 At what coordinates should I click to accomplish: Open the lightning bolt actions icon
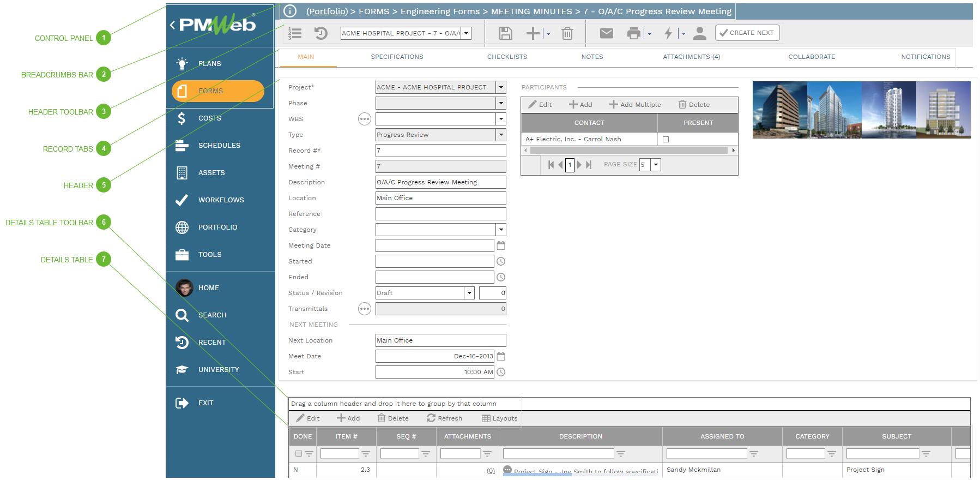pyautogui.click(x=668, y=33)
